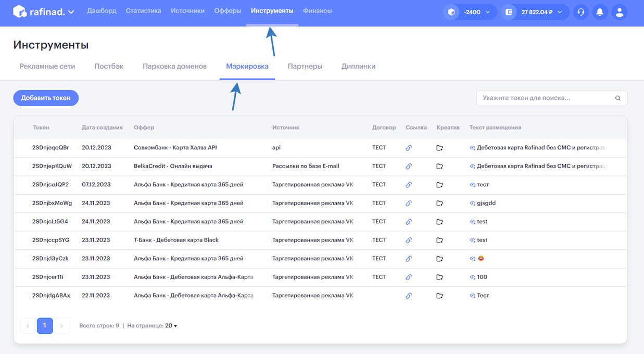Image resolution: width=644 pixels, height=354 pixels.
Task: Open Финансы menu item
Action: 317,11
